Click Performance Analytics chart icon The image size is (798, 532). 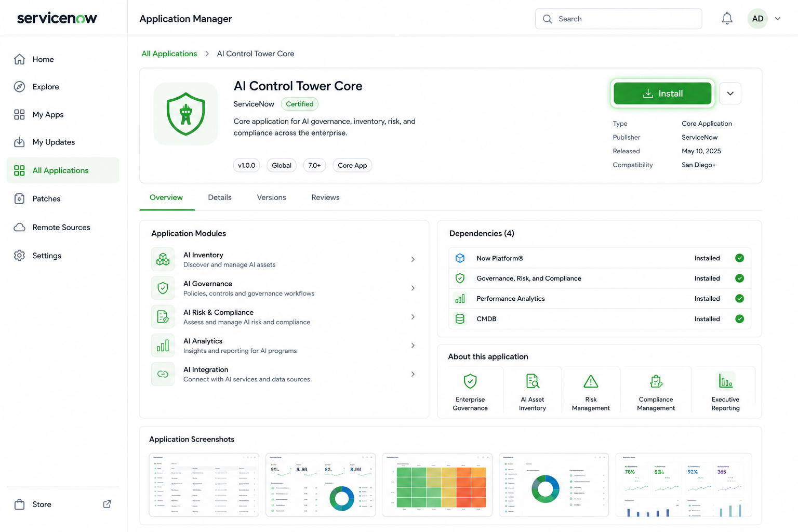[460, 299]
